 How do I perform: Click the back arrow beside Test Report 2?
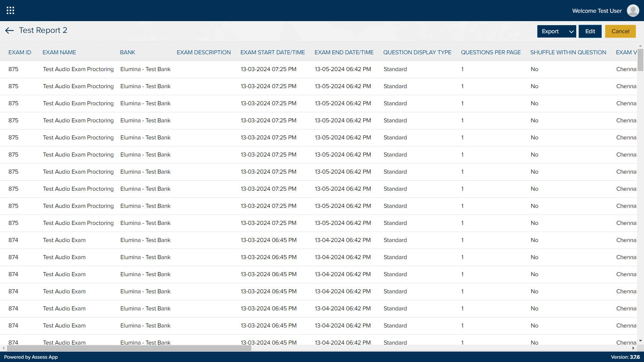[9, 31]
